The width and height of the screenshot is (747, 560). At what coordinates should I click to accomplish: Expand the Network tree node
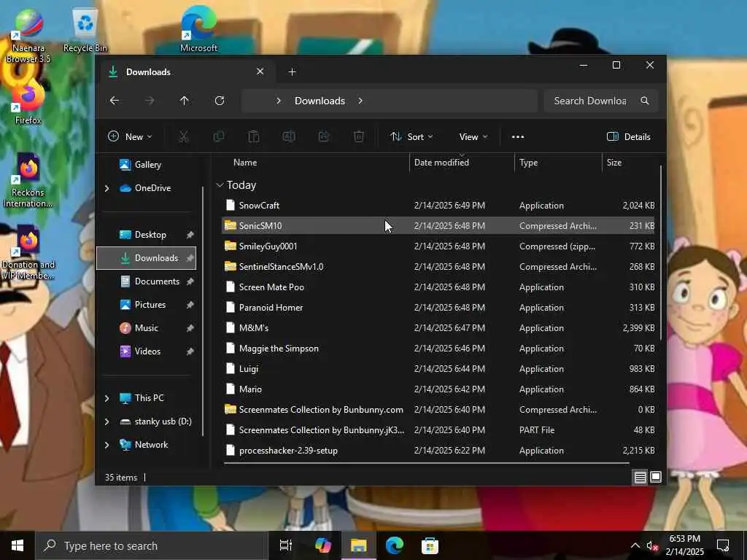pos(107,445)
